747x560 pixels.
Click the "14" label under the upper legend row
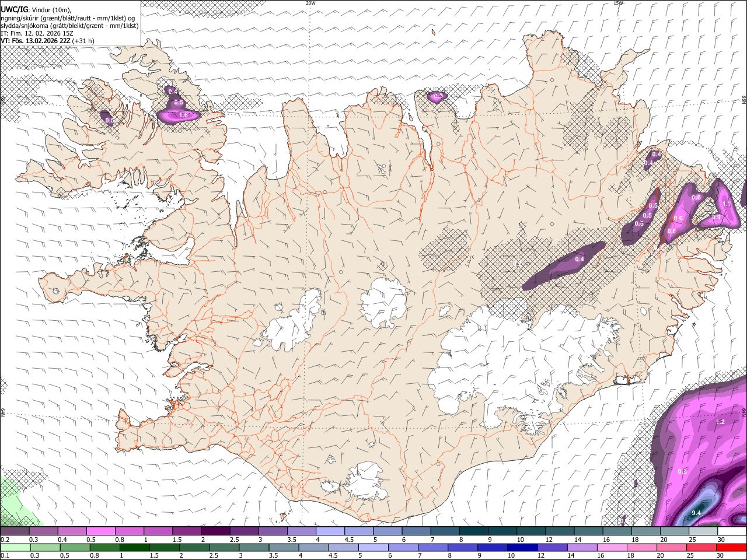click(x=577, y=540)
